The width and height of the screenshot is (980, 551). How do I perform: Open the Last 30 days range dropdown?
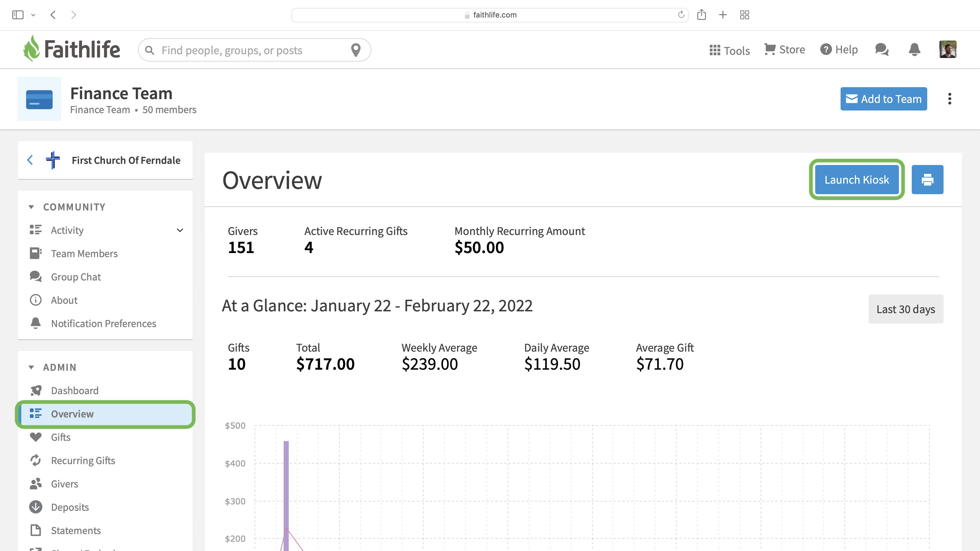[x=906, y=309]
